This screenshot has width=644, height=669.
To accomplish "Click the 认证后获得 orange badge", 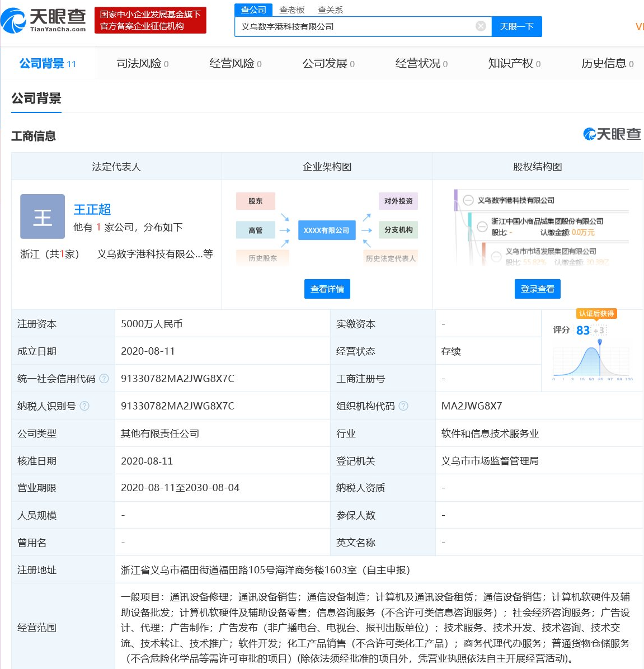I will tap(596, 314).
